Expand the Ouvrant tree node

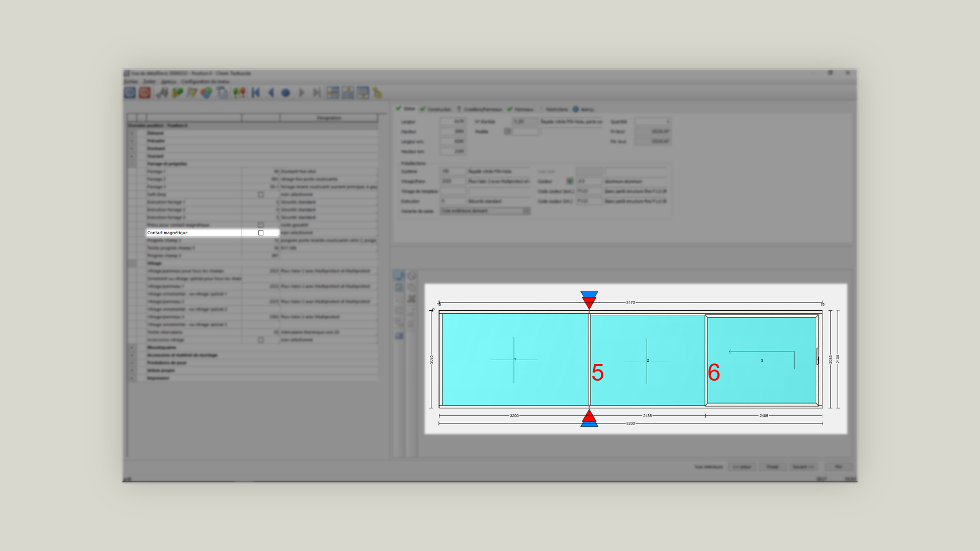[132, 156]
